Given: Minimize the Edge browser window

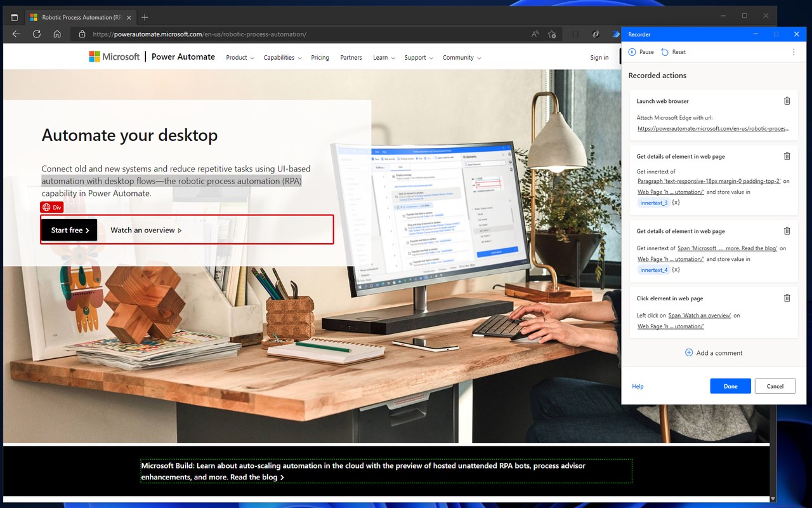Looking at the screenshot, I should (x=723, y=15).
